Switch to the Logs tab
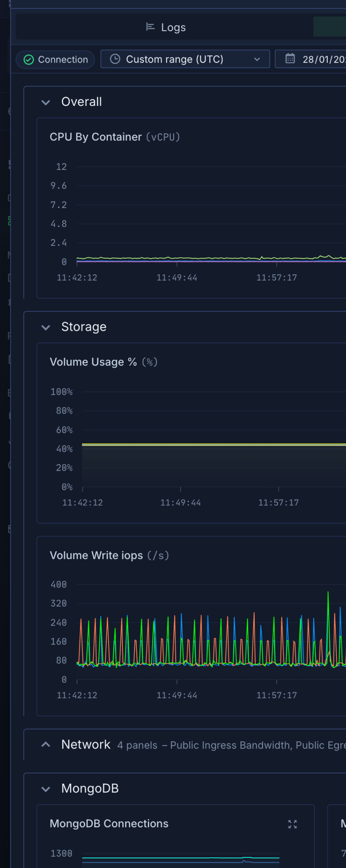Screen dimensions: 346x868 (x=173, y=27)
